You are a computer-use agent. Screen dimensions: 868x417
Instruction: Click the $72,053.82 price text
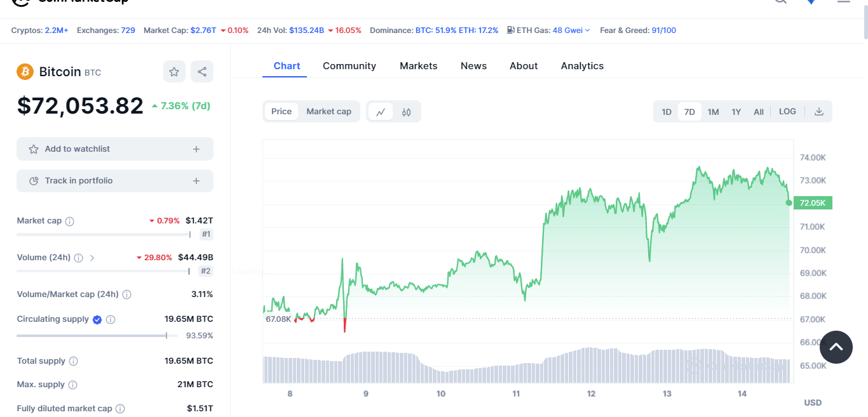click(80, 106)
